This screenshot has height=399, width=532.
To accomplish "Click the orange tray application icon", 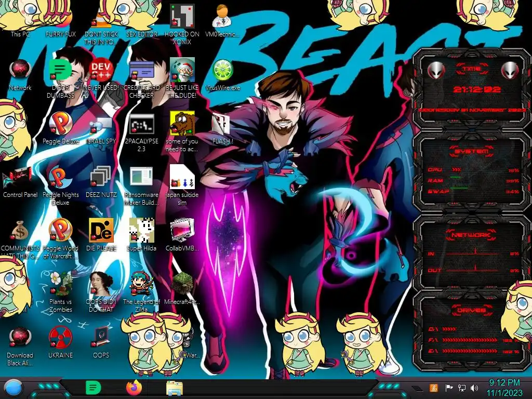I will click(x=434, y=388).
